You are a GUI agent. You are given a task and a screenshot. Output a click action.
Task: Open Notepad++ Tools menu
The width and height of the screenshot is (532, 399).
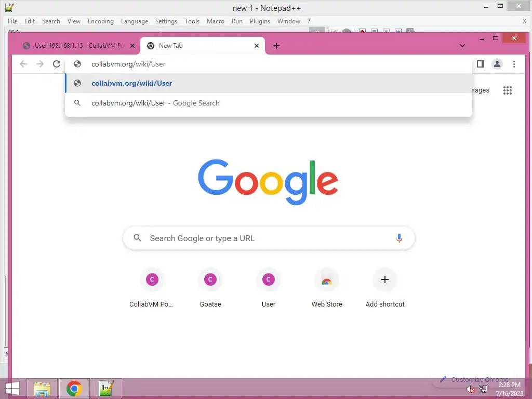(x=192, y=21)
